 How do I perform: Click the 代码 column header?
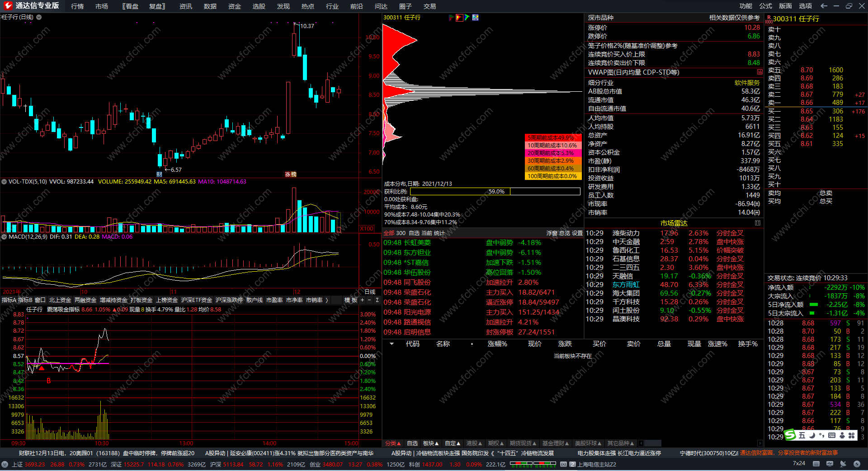pos(412,344)
